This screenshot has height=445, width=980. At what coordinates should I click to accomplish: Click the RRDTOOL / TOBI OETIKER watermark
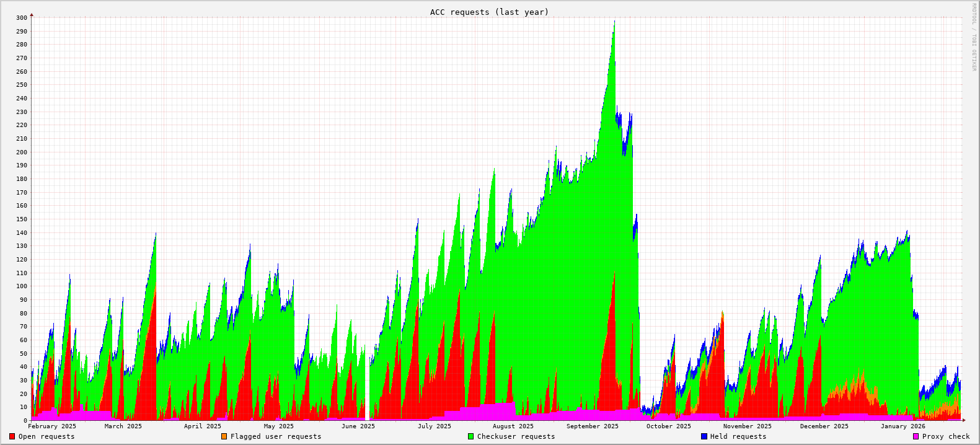(974, 37)
